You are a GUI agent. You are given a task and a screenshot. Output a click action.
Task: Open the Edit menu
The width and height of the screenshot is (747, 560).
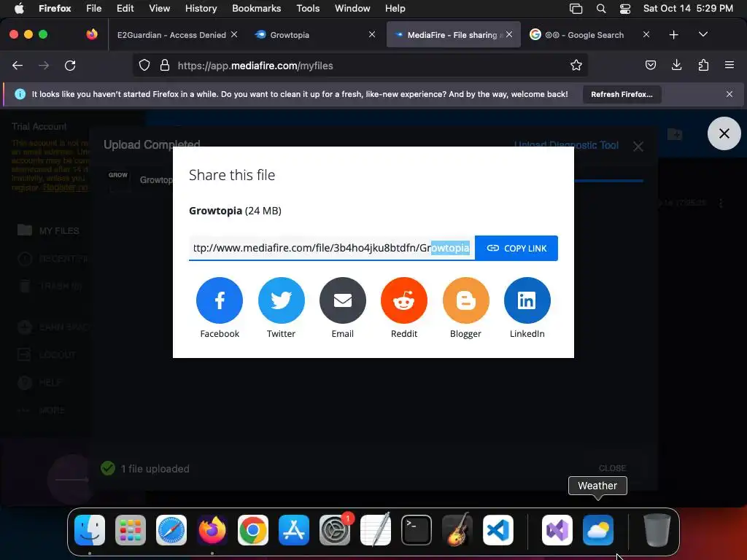(125, 8)
